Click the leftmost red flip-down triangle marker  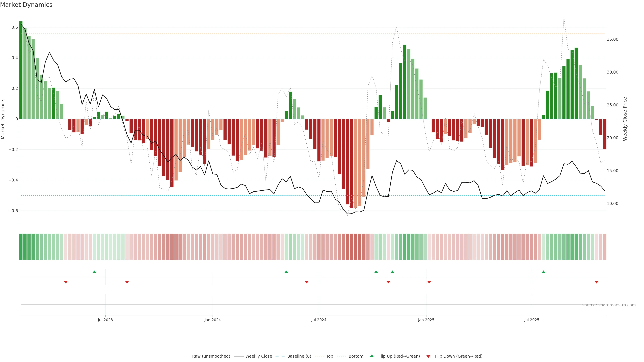(x=66, y=282)
